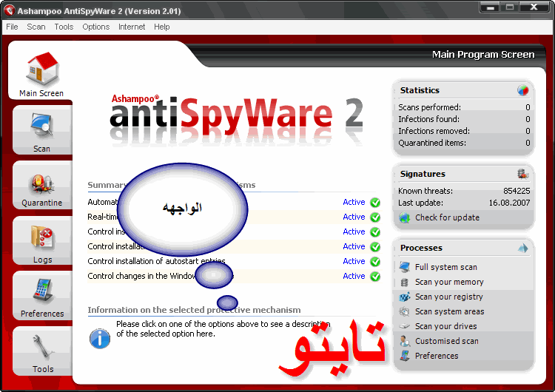555x392 pixels.
Task: Click the Scan your memory icon
Action: [x=404, y=282]
